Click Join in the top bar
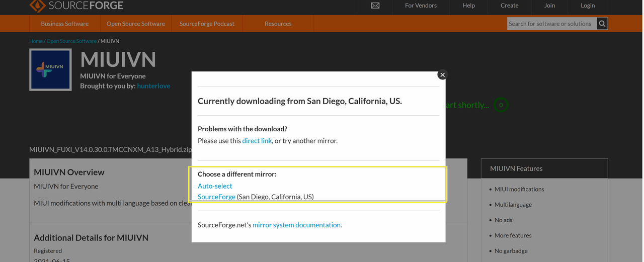The image size is (644, 262). pyautogui.click(x=549, y=6)
